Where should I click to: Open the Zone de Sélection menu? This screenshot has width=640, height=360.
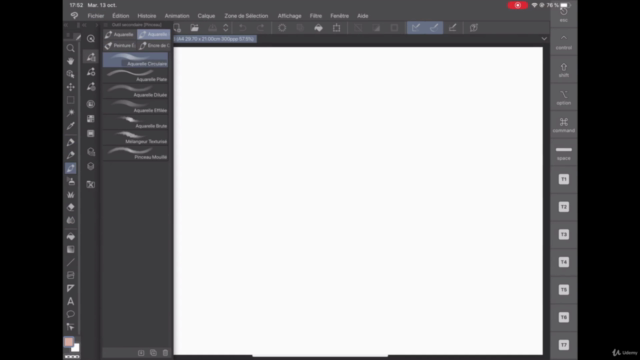[246, 16]
